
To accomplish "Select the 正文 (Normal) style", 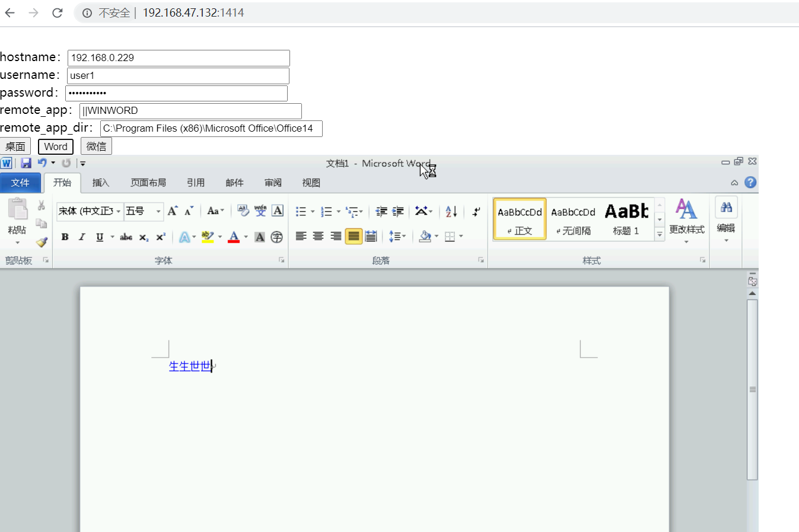I will tap(520, 219).
